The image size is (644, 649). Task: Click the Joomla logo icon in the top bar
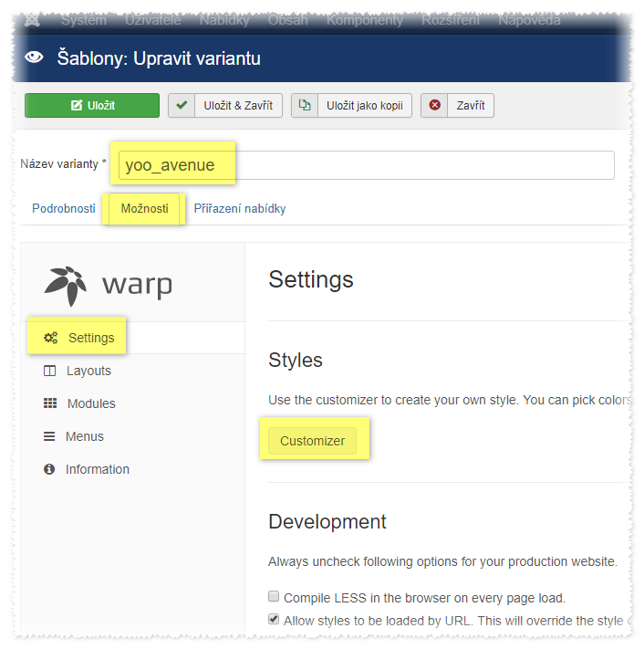(32, 19)
